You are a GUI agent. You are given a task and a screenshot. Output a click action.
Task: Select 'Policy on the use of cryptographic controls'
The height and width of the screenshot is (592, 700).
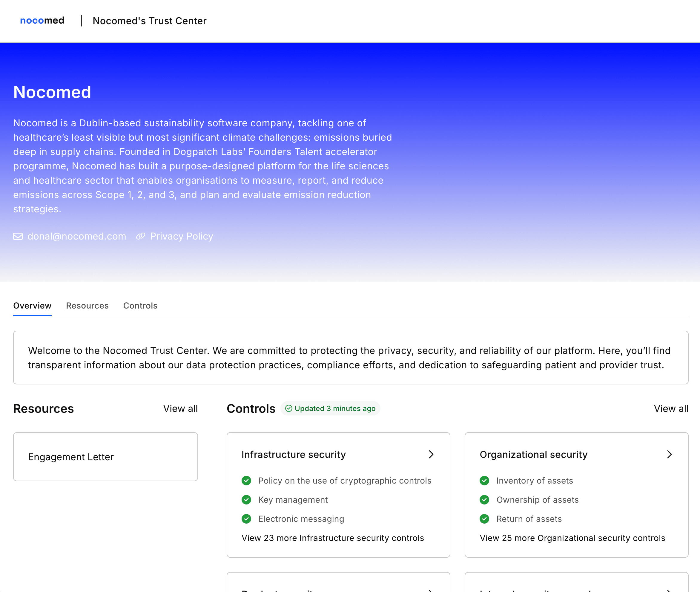(345, 481)
